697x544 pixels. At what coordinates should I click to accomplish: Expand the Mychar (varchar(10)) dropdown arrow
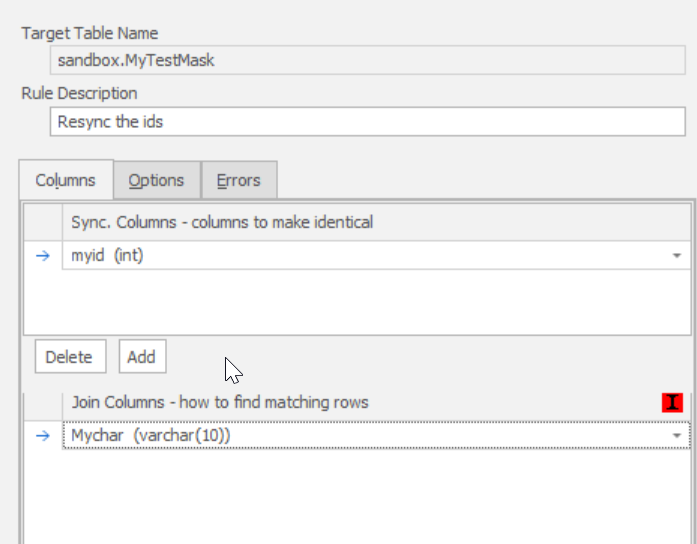(x=677, y=436)
